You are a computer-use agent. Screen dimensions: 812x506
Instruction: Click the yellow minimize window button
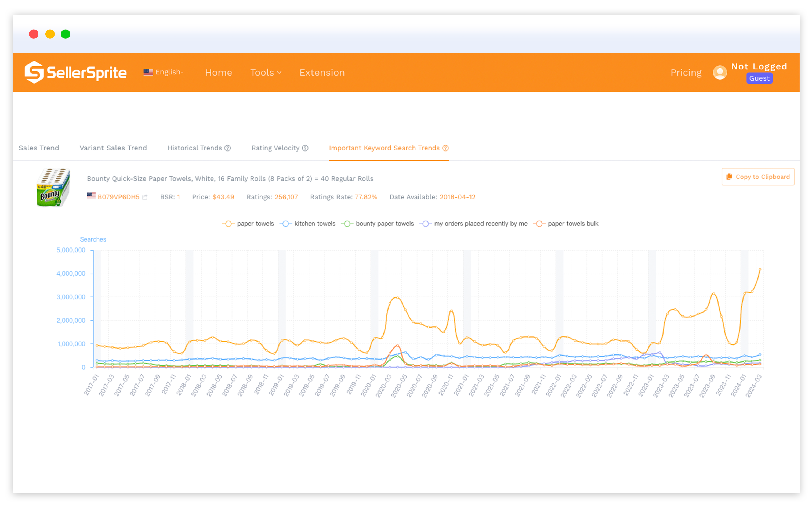click(50, 34)
